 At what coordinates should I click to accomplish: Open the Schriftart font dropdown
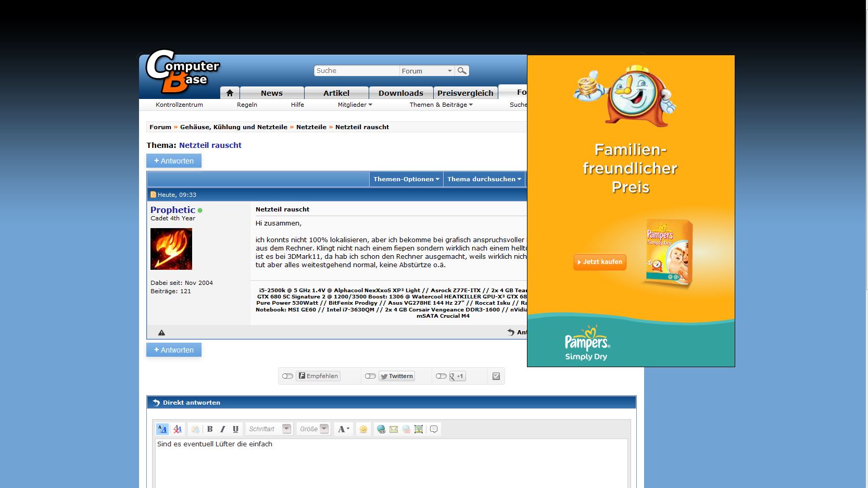pos(269,429)
